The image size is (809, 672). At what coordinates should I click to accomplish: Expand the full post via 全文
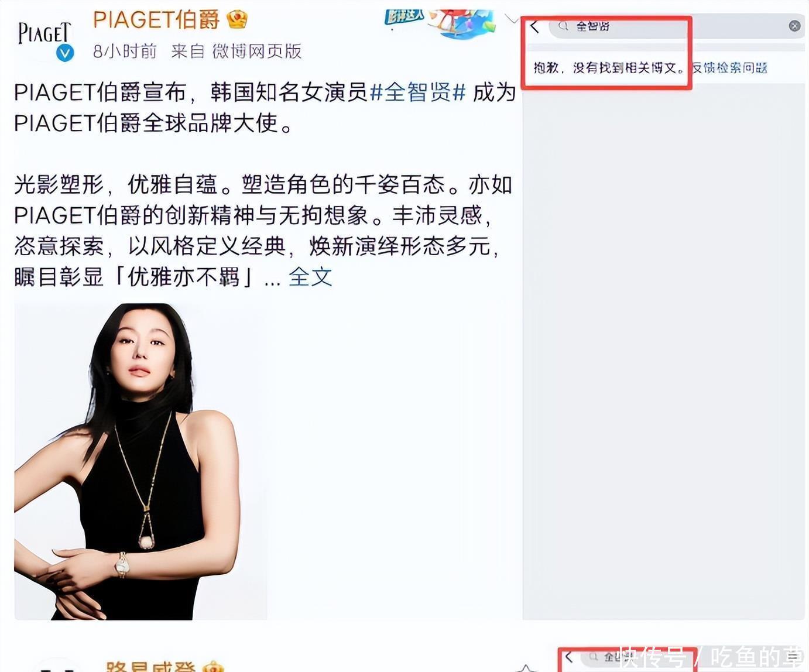(x=310, y=277)
